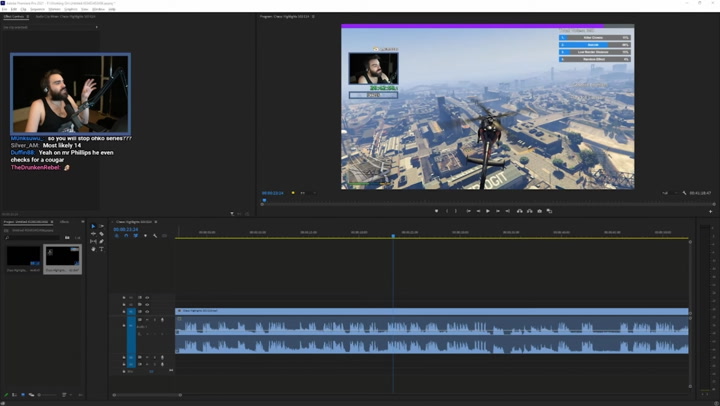Add marker in the timeline header
The width and height of the screenshot is (720, 406).
pos(146,236)
